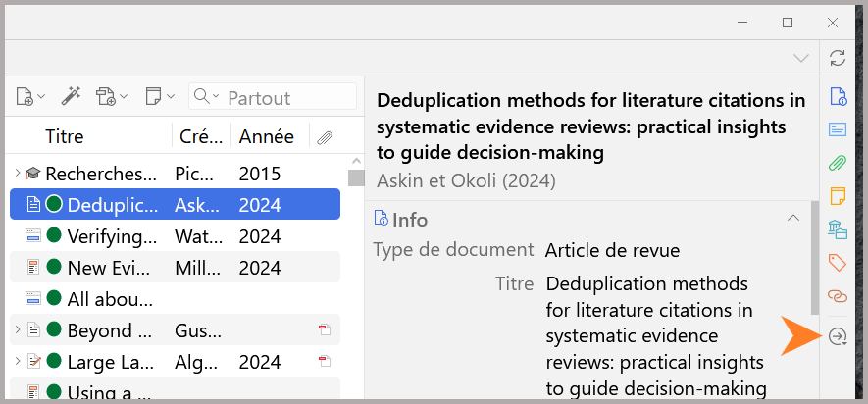This screenshot has height=404, width=868.
Task: Open the New Item dropdown arrow
Action: click(x=41, y=97)
